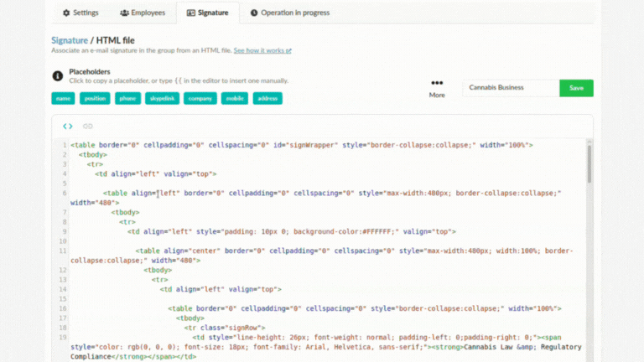This screenshot has width=644, height=362.
Task: Click the link icon in editor toolbar
Action: [88, 127]
